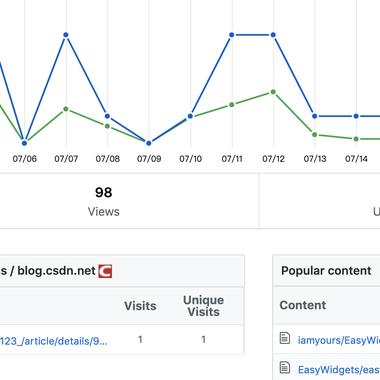Screen dimensions: 380x380
Task: Select blue views data point at 07/12
Action: [273, 35]
